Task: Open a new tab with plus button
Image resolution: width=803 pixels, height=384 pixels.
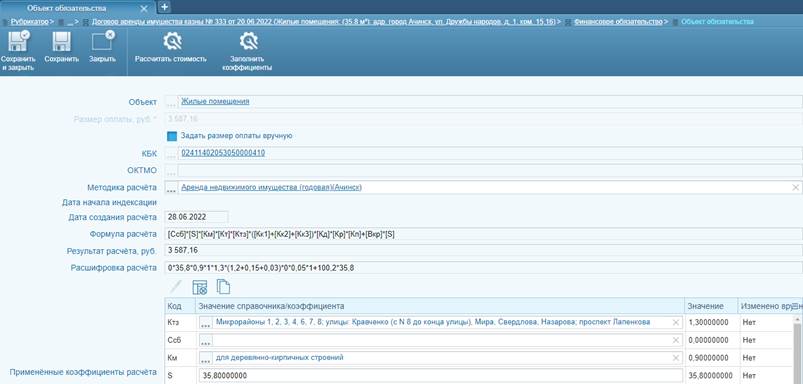Action: [164, 7]
